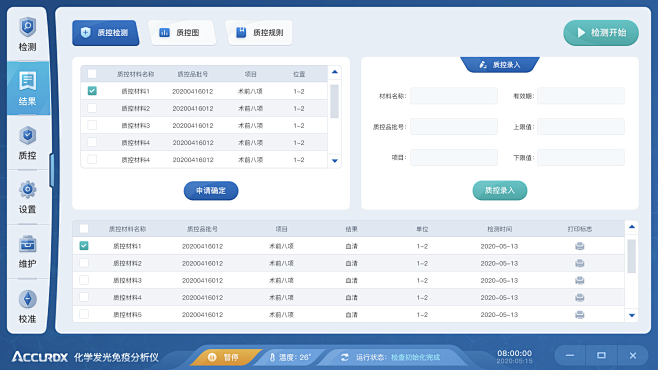Uncheck 质控材料1 in the results table
Screen dimensions: 658x370
click(84, 246)
